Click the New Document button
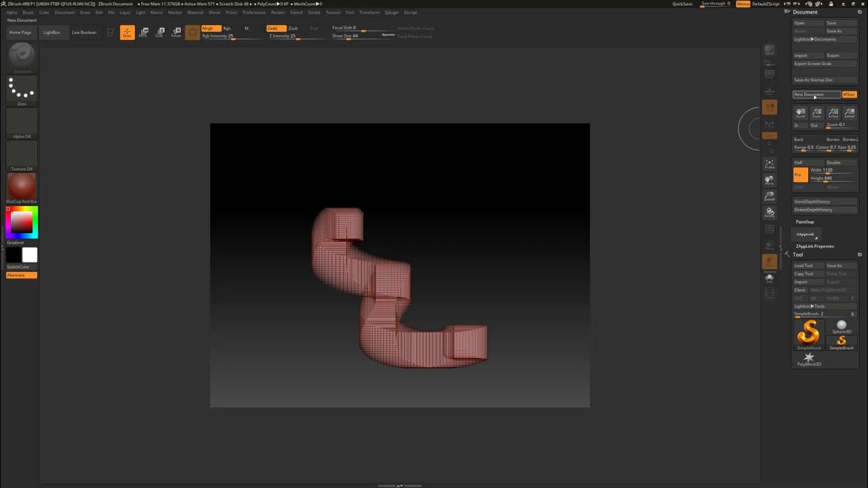868x488 pixels. pos(817,95)
